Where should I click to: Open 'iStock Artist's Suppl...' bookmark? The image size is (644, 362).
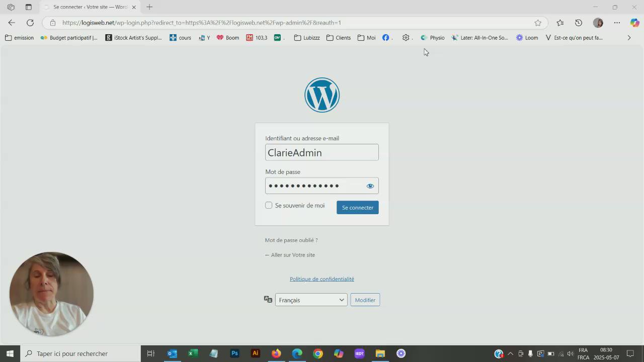click(133, 38)
